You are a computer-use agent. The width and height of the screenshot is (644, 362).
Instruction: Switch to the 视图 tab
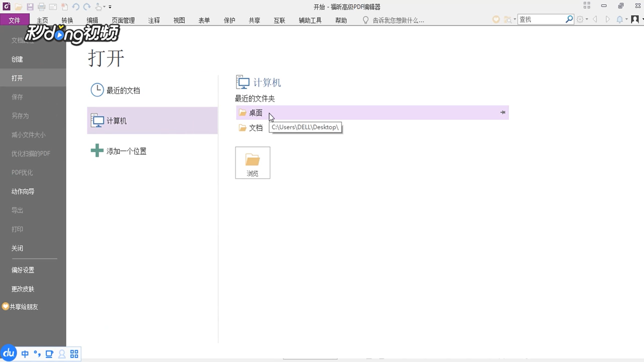[179, 20]
